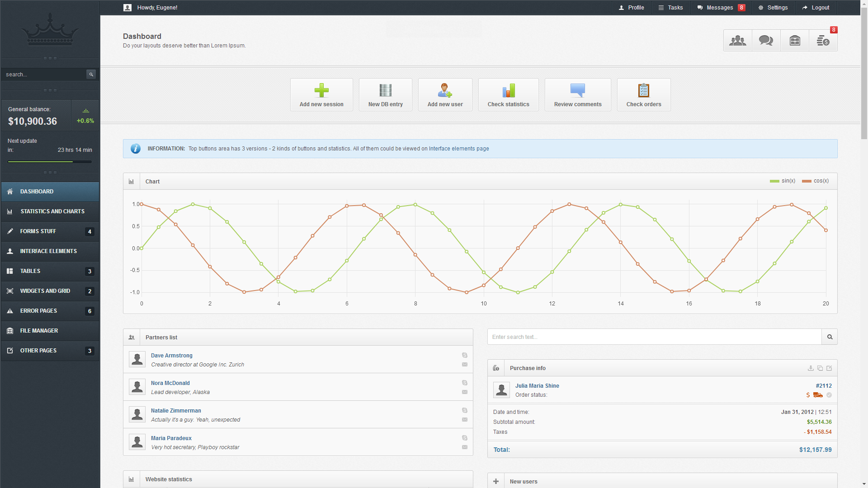Click the grey check order status icon

(x=829, y=395)
